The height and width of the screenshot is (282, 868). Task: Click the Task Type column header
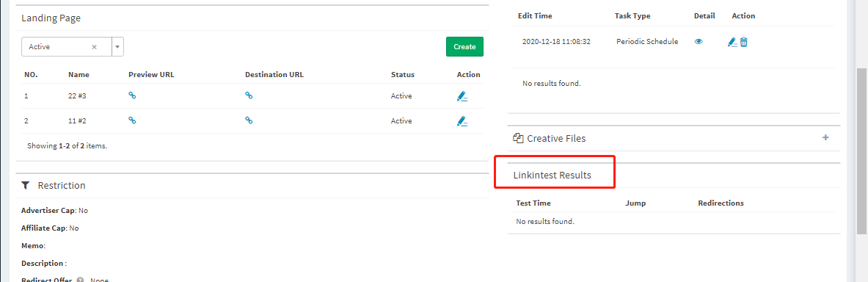point(632,16)
